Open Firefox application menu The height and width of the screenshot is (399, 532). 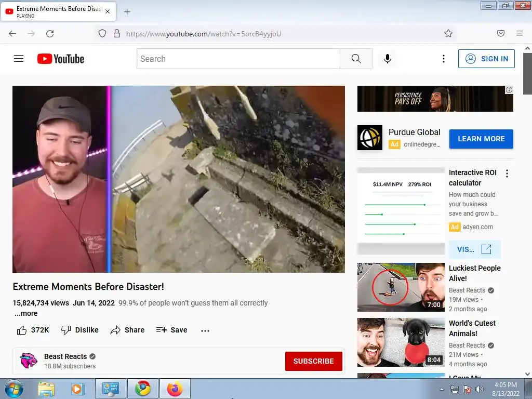coord(520,33)
